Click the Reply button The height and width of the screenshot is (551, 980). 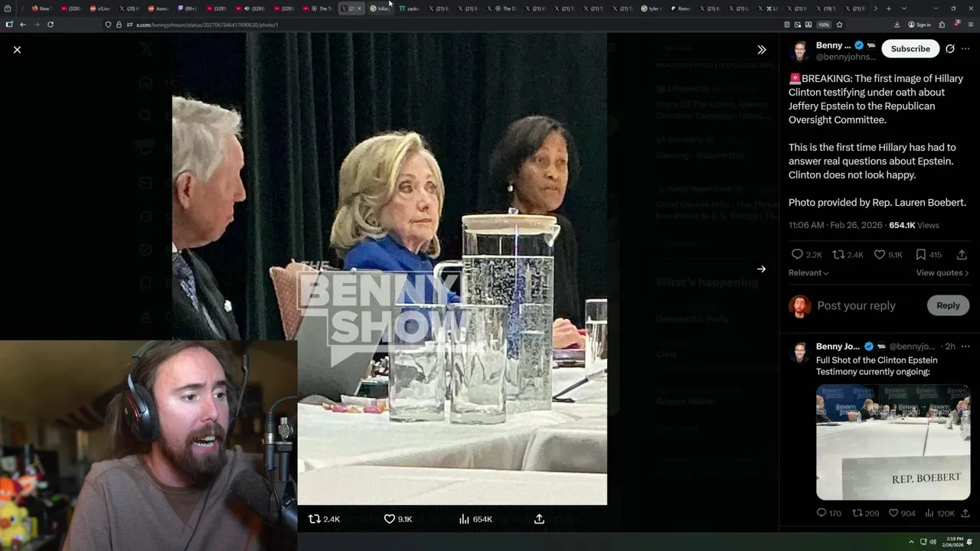pyautogui.click(x=948, y=305)
